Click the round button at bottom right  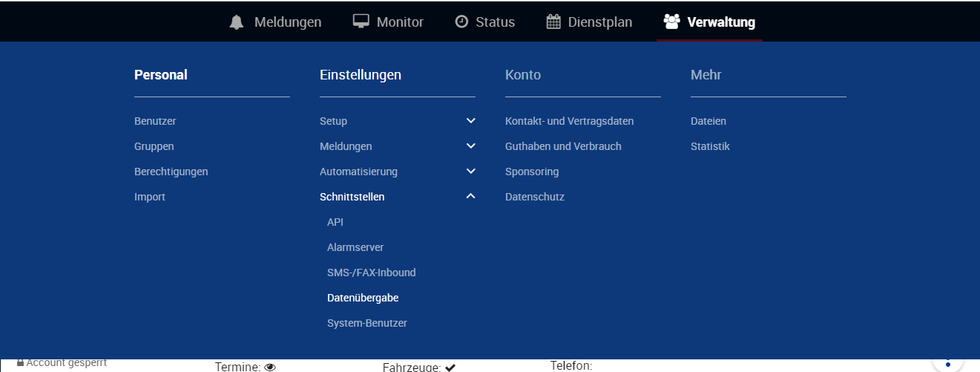tap(947, 362)
